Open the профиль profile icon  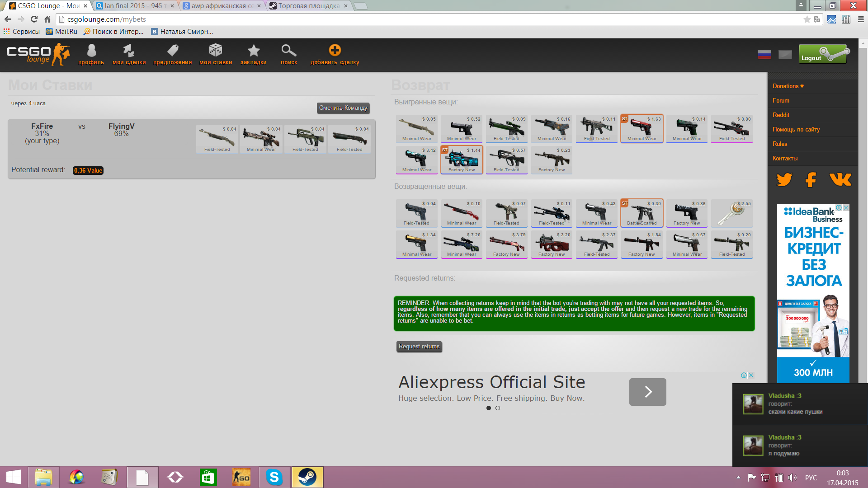pos(91,51)
